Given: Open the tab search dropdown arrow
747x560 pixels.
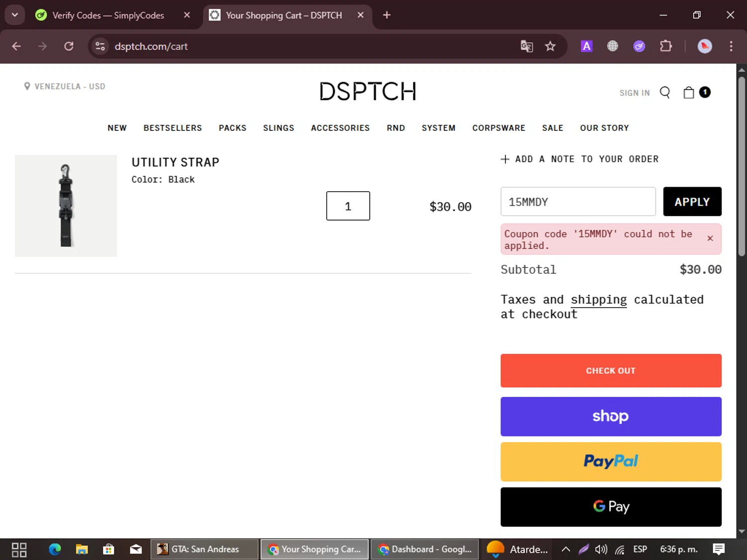Looking at the screenshot, I should (x=14, y=15).
